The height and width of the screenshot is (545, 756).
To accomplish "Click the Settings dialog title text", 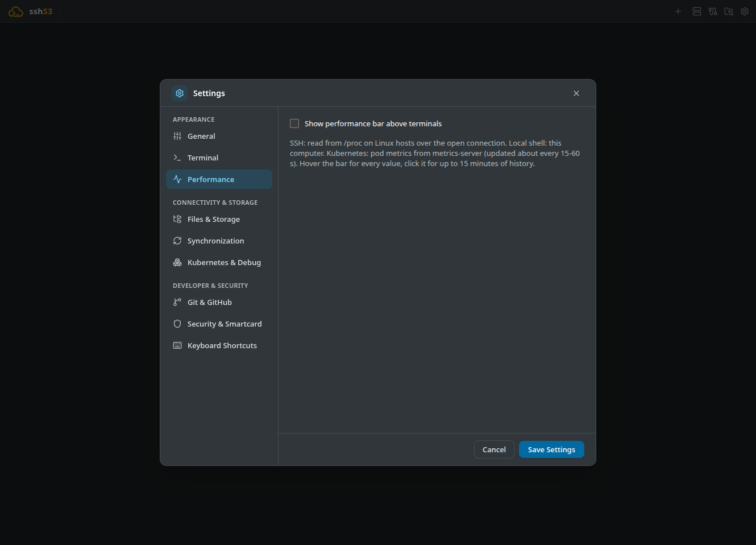I will click(209, 93).
